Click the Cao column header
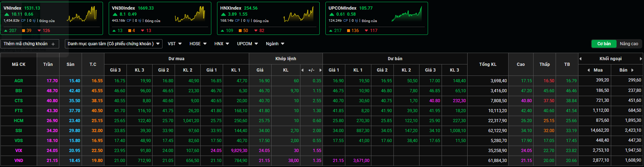 coord(521,64)
